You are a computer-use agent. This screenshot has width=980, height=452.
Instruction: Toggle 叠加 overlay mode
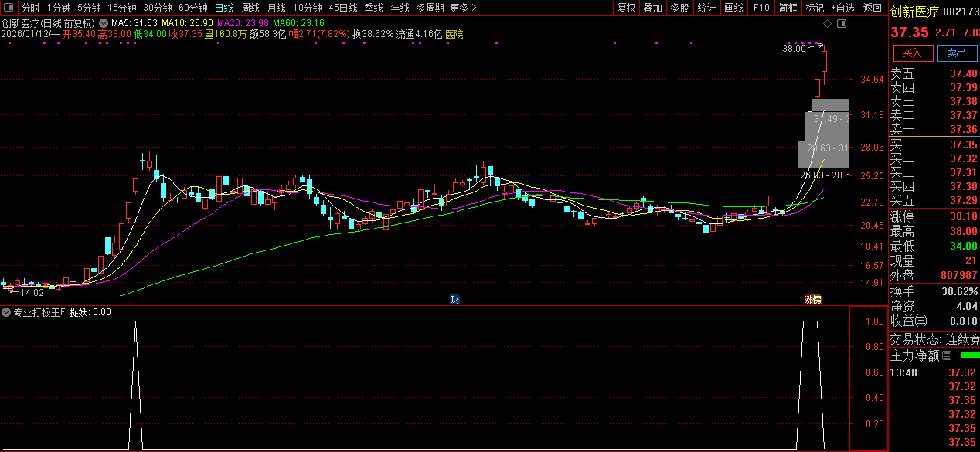tap(652, 8)
